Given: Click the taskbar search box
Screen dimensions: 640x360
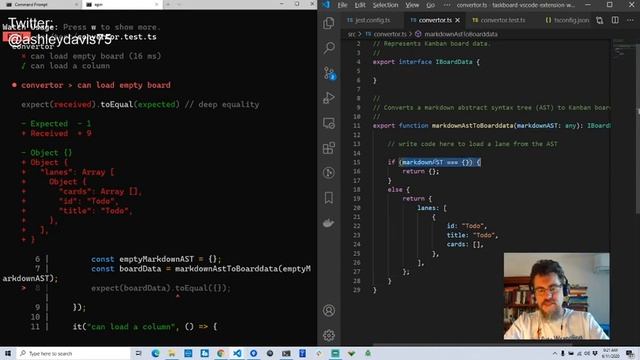Looking at the screenshot, I should click(73, 353).
